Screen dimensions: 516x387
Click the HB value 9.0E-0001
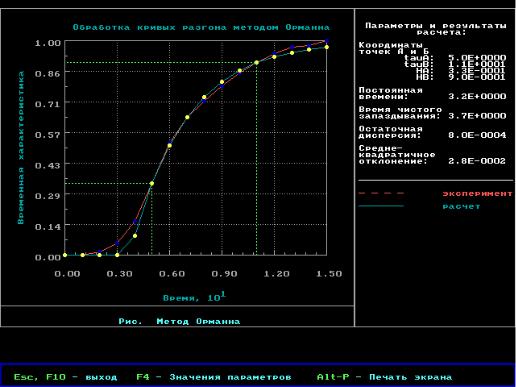(x=477, y=77)
